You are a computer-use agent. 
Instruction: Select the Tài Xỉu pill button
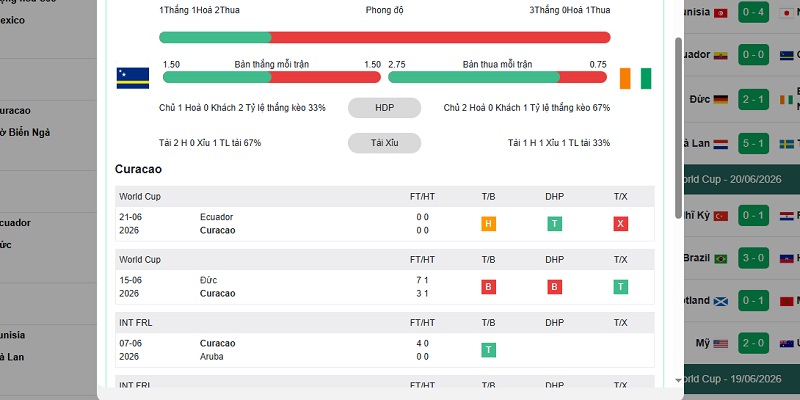(384, 143)
